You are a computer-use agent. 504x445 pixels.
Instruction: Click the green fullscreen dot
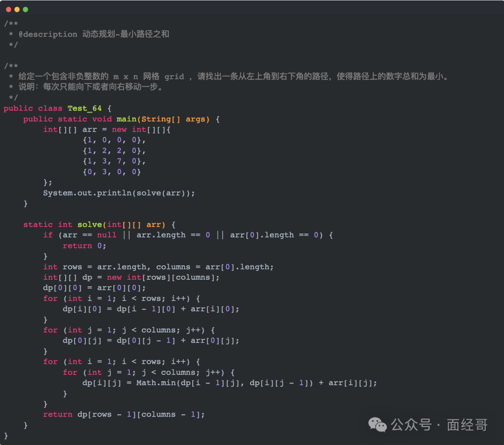coord(25,8)
